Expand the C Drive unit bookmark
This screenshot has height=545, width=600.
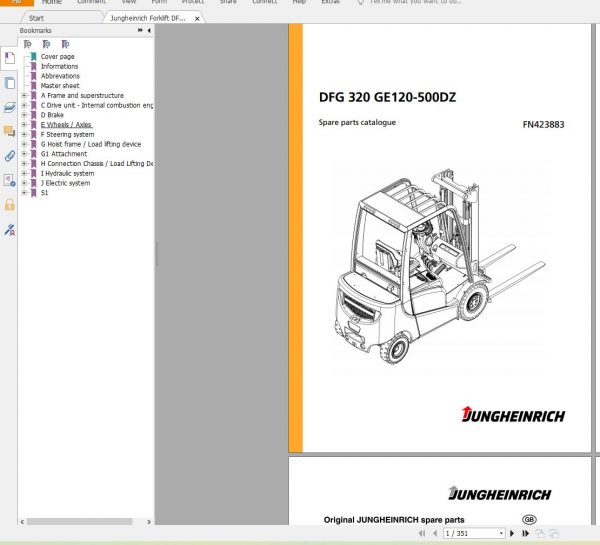[x=24, y=105]
